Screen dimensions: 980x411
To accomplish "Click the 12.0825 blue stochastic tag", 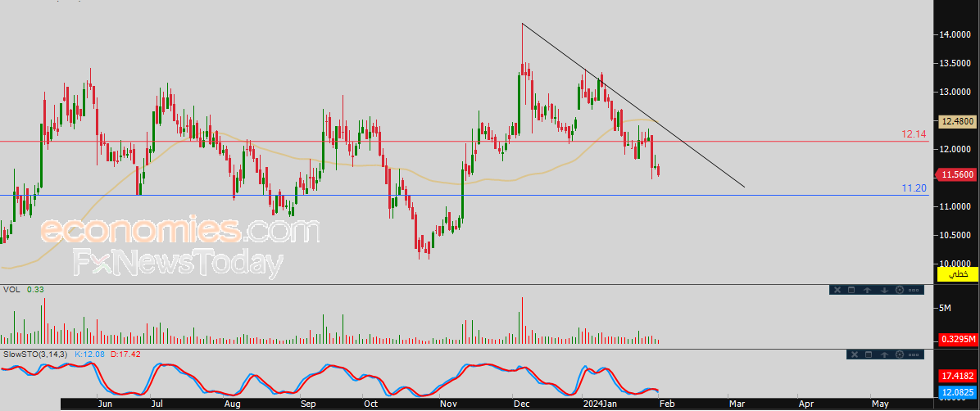I will pyautogui.click(x=957, y=392).
